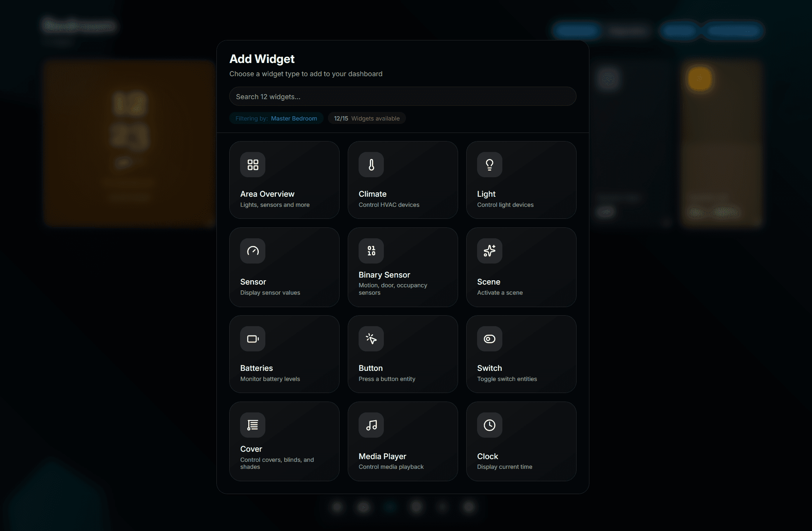Click the Sensor gauge icon
The width and height of the screenshot is (812, 531).
[253, 251]
